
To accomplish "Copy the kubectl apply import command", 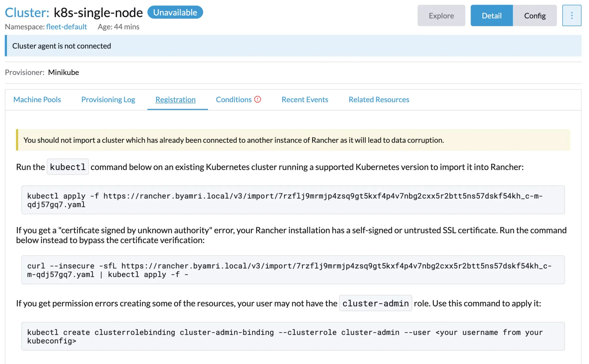I will [x=293, y=200].
